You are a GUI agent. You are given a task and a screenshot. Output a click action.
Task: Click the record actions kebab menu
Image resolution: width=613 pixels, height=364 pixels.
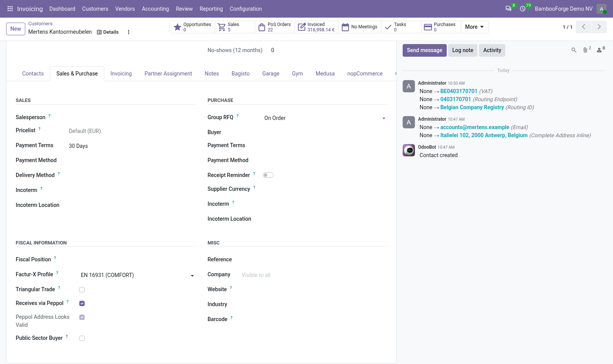pos(129,32)
